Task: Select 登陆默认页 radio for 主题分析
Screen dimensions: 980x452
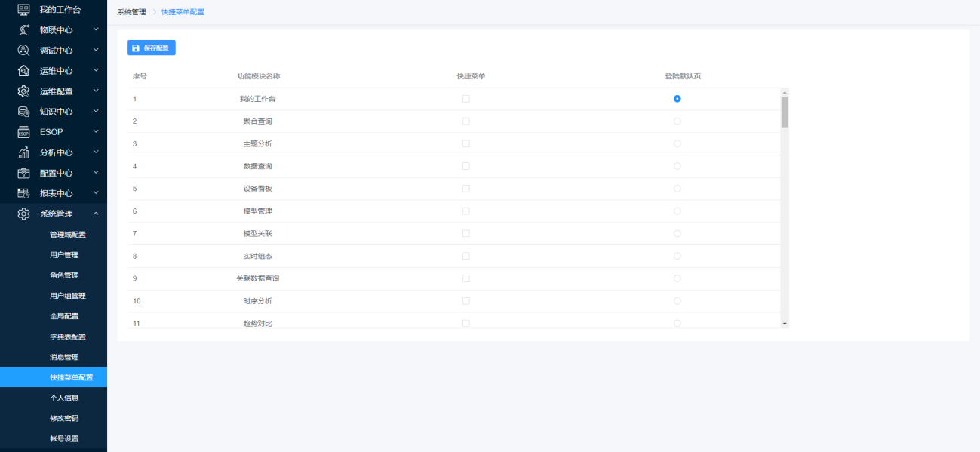Action: (677, 143)
